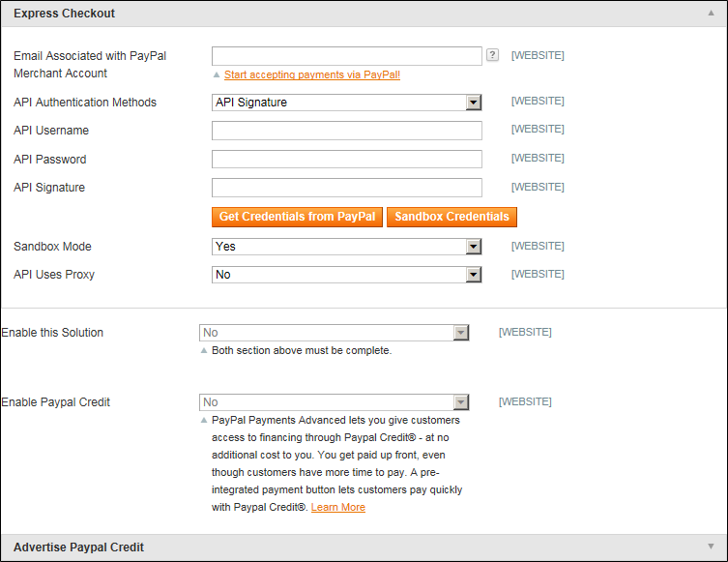Click the expand arrow in Advertise Paypal Credit header
The height and width of the screenshot is (562, 728).
click(x=711, y=547)
